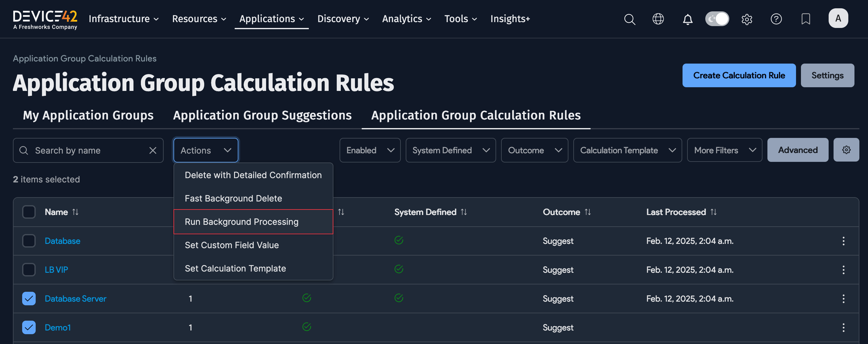Open the global search magnifier icon
The height and width of the screenshot is (344, 868).
[x=629, y=19]
